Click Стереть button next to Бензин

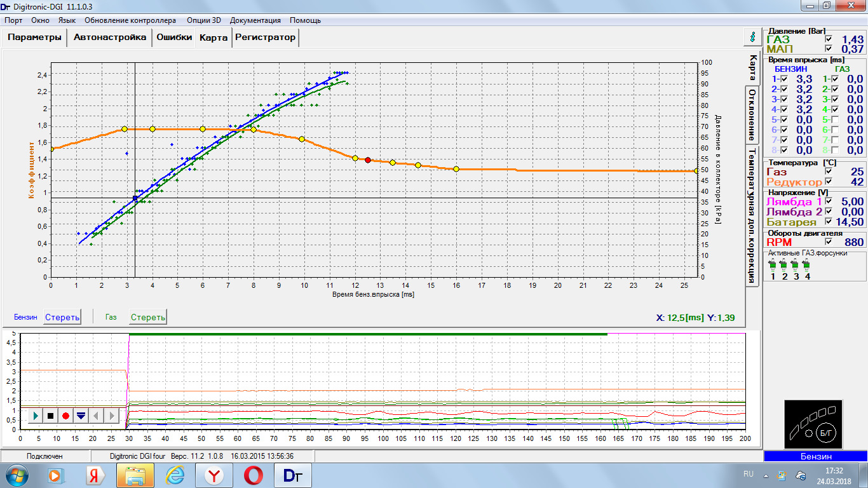62,317
